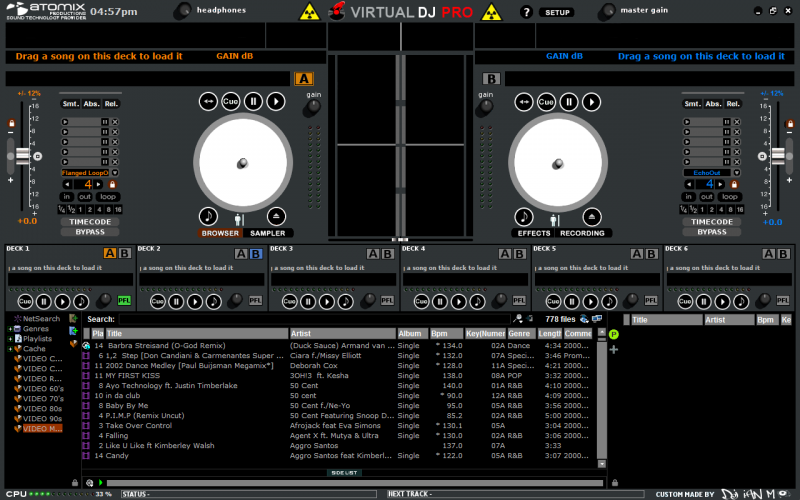The height and width of the screenshot is (500, 800).
Task: Click the sync arrows button on left deck
Action: point(208,101)
